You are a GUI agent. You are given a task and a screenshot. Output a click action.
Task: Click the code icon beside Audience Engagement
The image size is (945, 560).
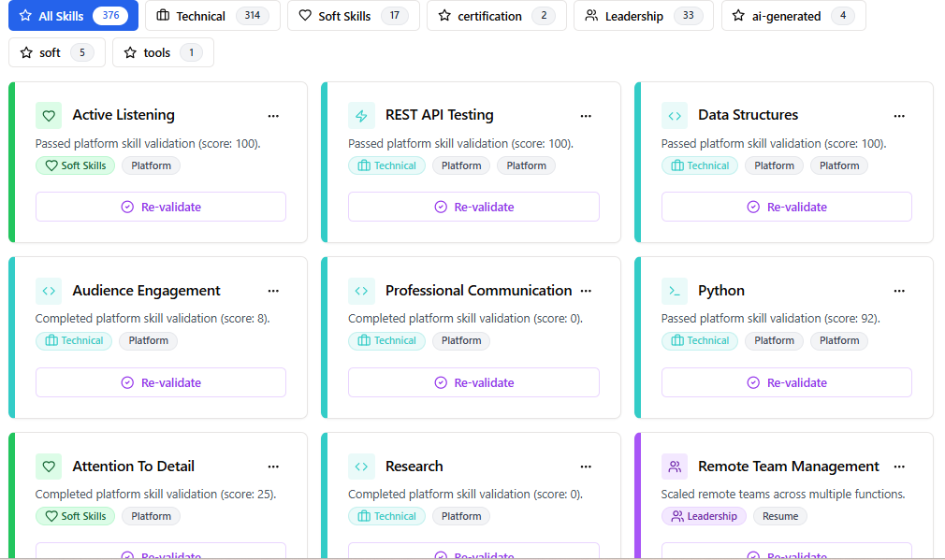pos(49,291)
